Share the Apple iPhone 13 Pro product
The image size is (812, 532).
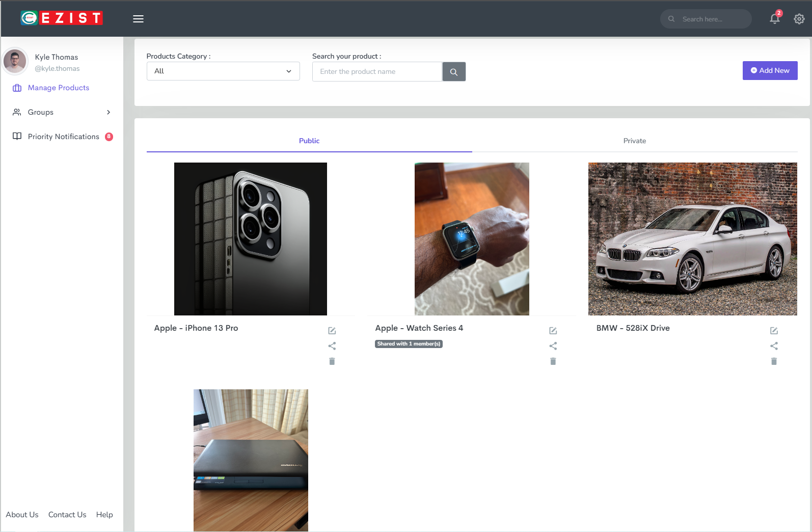pos(332,346)
